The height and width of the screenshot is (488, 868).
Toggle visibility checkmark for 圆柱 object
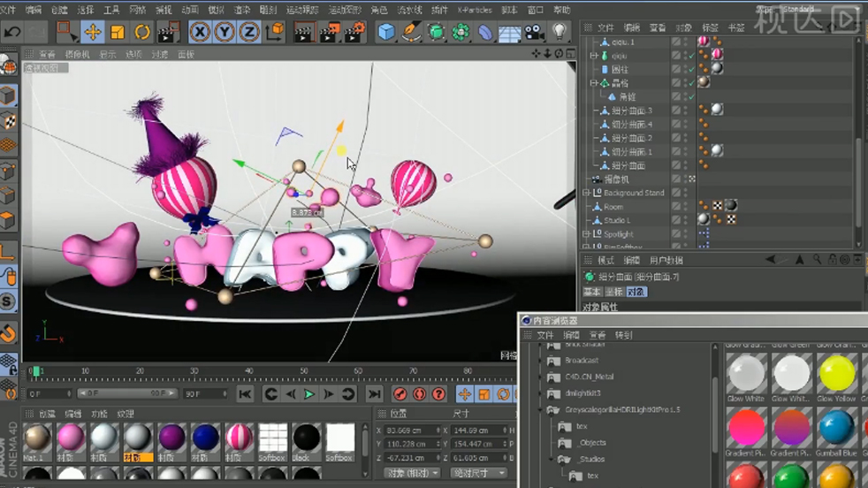click(691, 69)
